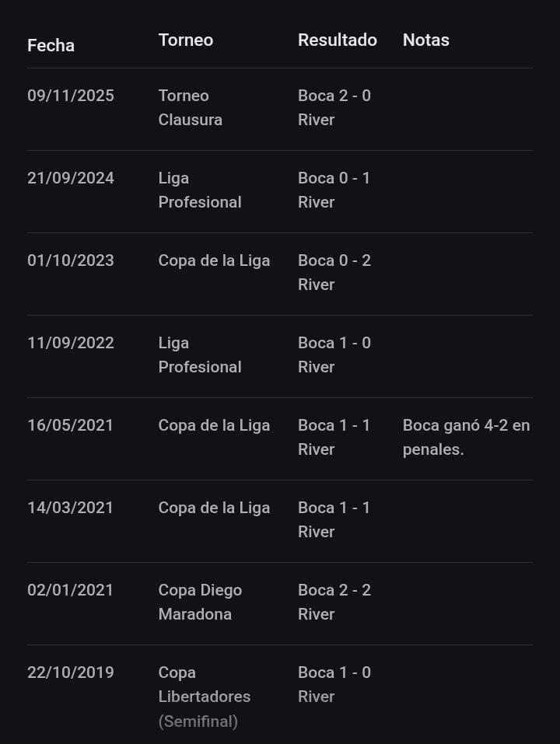Select the Copa Libertadores (Semifinal) cell
Image resolution: width=560 pixels, height=744 pixels.
[x=204, y=697]
